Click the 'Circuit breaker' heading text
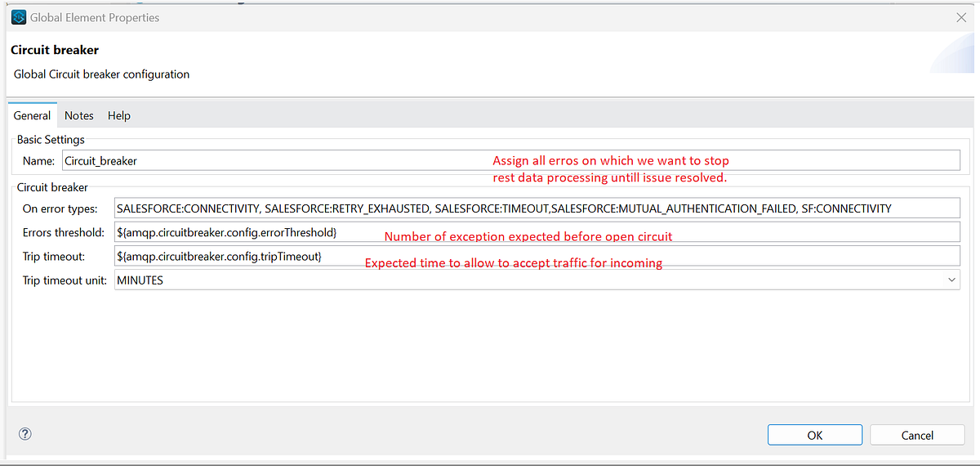This screenshot has height=466, width=980. pyautogui.click(x=55, y=50)
